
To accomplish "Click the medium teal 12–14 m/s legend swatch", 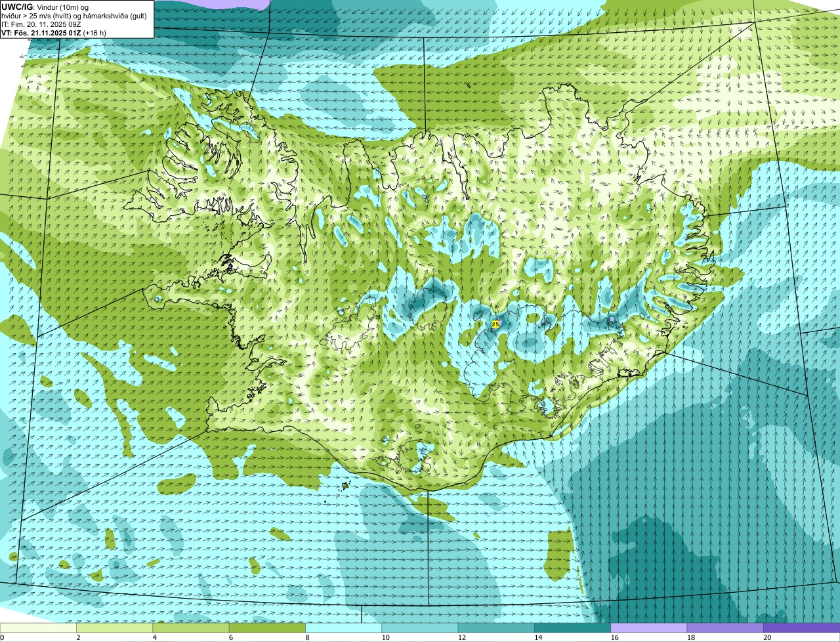I will click(496, 628).
